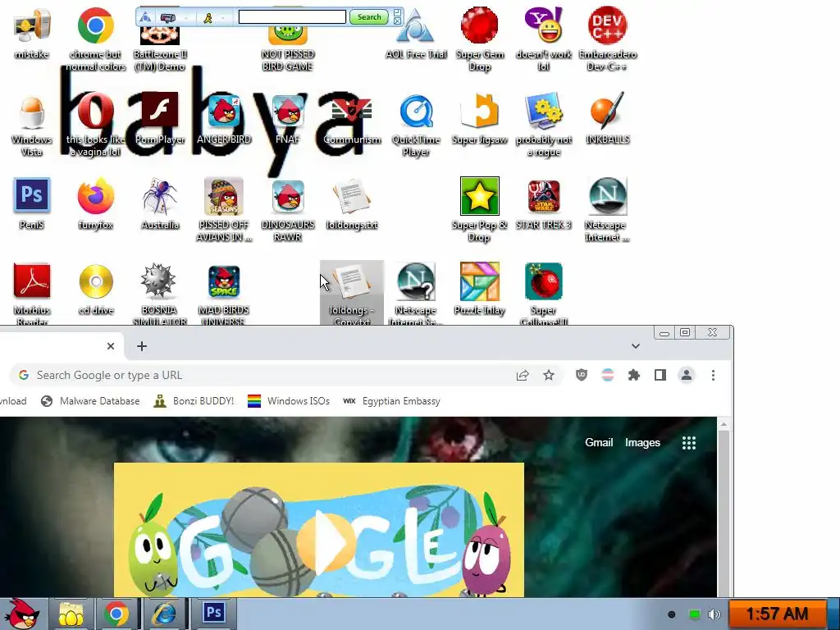Select the Super Gem Drop icon

479,39
